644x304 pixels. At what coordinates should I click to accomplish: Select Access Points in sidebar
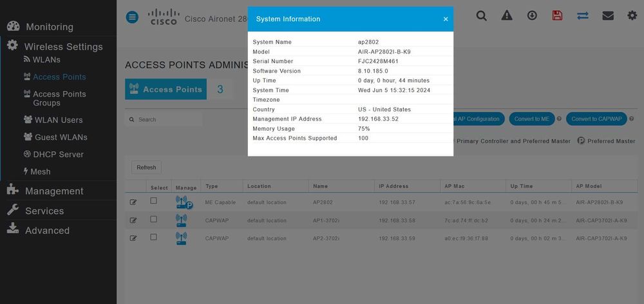pyautogui.click(x=59, y=77)
